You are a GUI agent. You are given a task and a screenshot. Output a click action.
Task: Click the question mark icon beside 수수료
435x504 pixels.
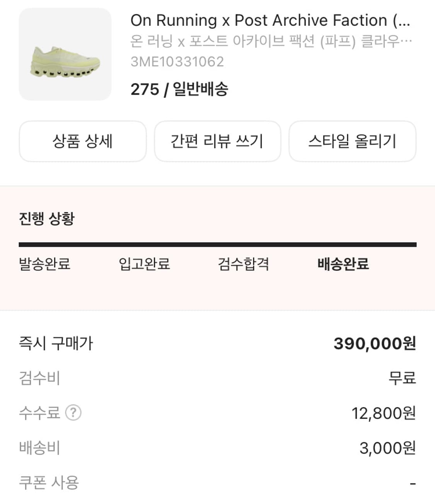pos(73,413)
